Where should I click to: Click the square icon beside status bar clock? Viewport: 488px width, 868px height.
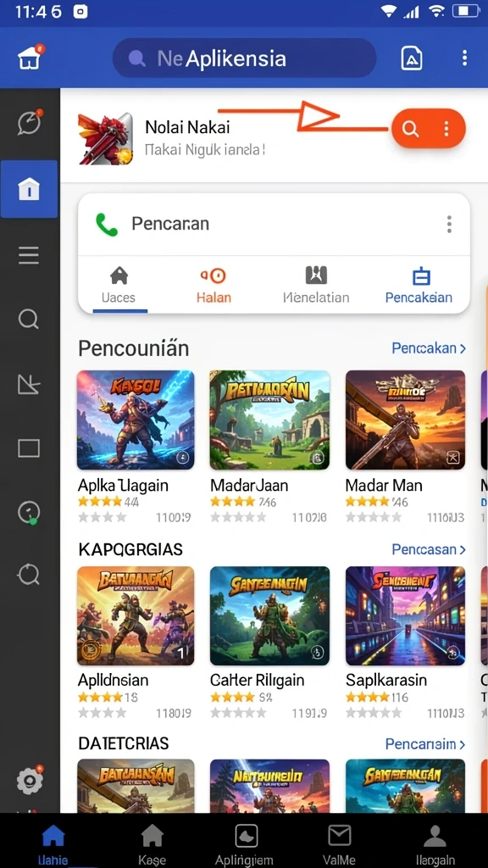tap(80, 12)
